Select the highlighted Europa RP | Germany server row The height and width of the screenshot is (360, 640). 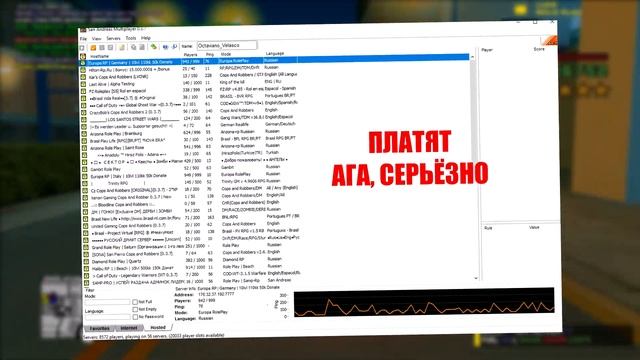[x=275, y=61]
